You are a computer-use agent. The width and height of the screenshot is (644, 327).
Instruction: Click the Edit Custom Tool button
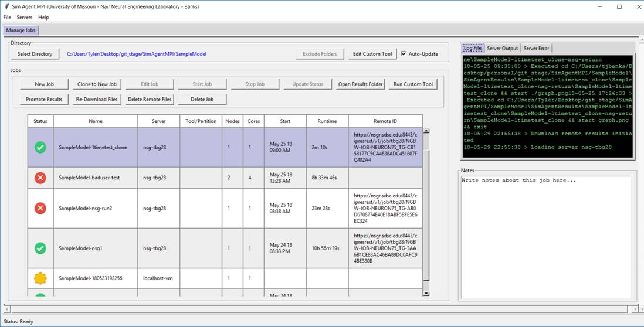372,54
